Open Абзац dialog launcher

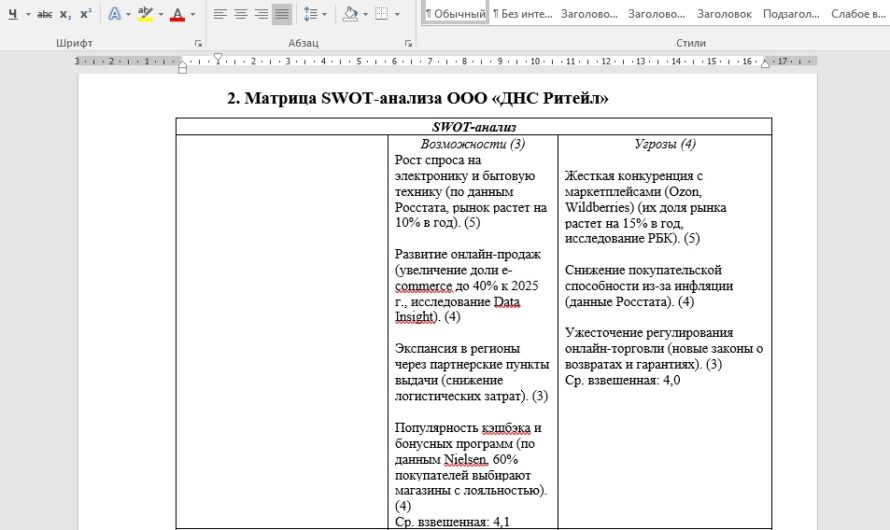(408, 43)
